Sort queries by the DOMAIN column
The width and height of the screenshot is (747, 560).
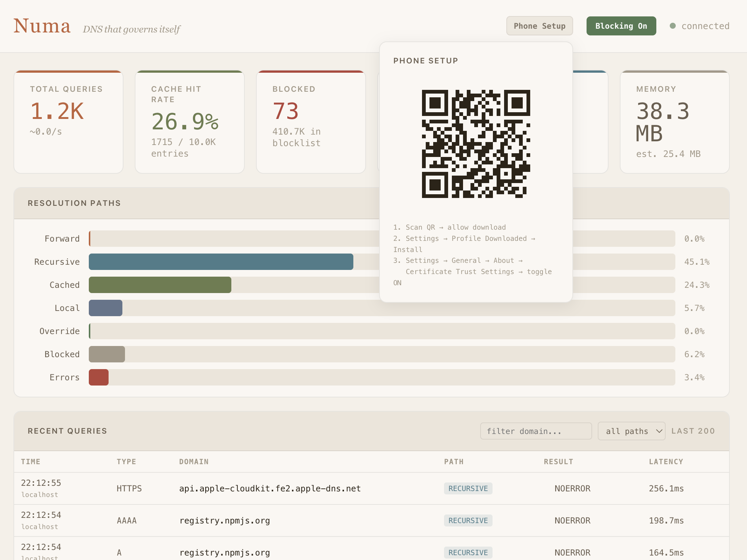pyautogui.click(x=194, y=462)
